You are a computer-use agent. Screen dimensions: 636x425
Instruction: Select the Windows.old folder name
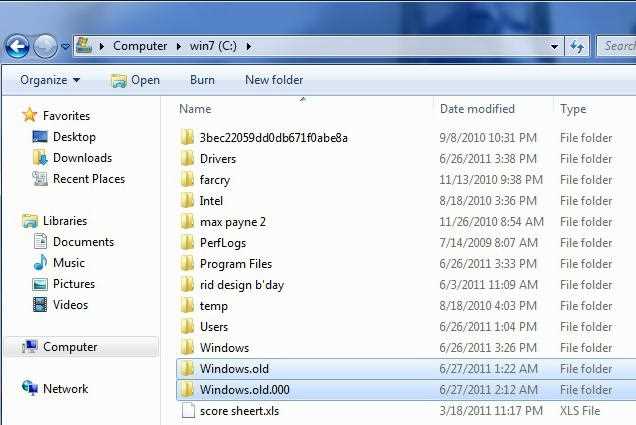pos(234,369)
